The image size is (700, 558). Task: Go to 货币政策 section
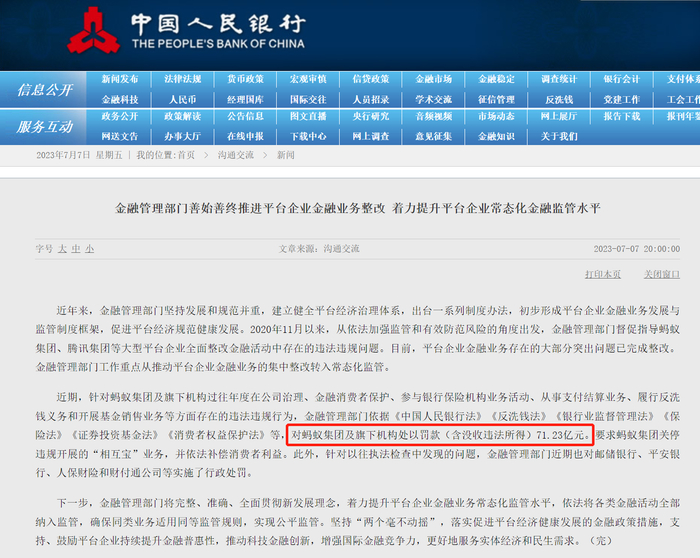tap(246, 79)
